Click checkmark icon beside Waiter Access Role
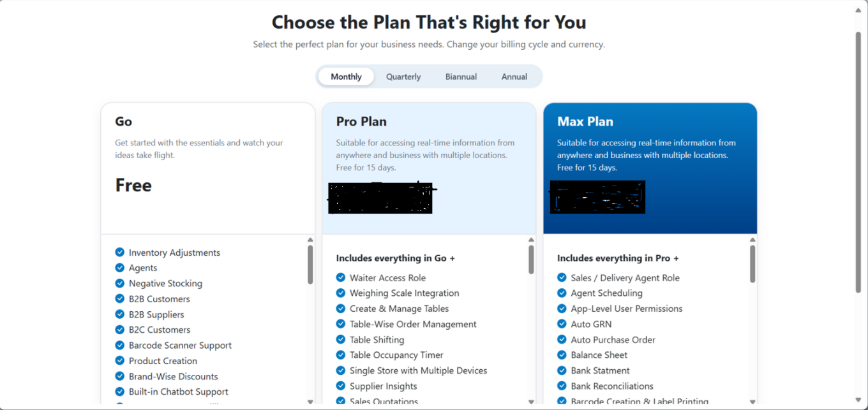Screen dimensions: 868x410 click(x=340, y=277)
